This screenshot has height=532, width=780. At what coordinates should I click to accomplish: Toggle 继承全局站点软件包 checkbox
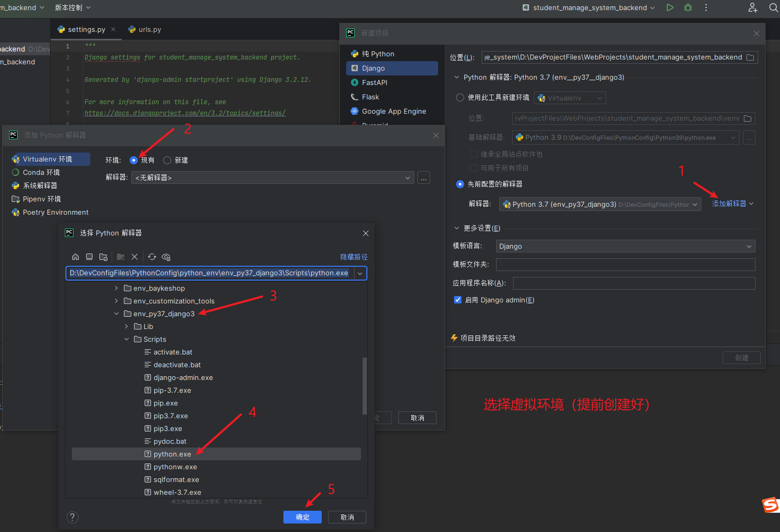(x=473, y=154)
